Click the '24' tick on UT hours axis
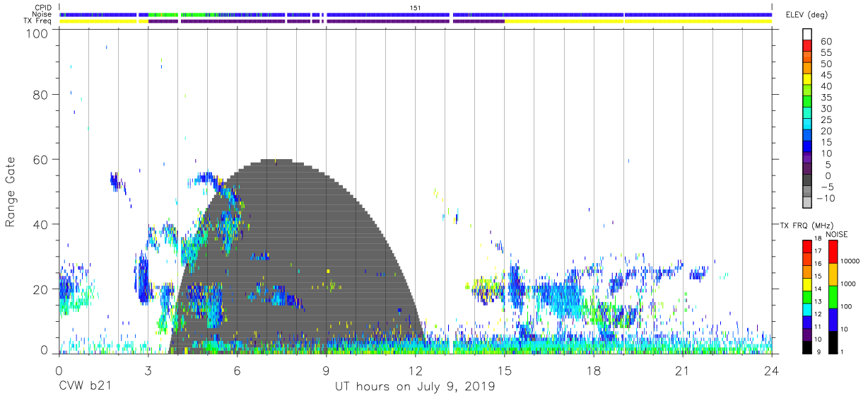This screenshot has width=868, height=401. [771, 370]
